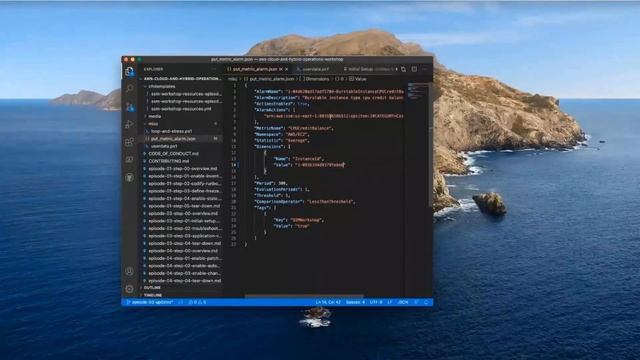The width and height of the screenshot is (640, 360).
Task: Expand the TIMELINE section
Action: coord(153,295)
